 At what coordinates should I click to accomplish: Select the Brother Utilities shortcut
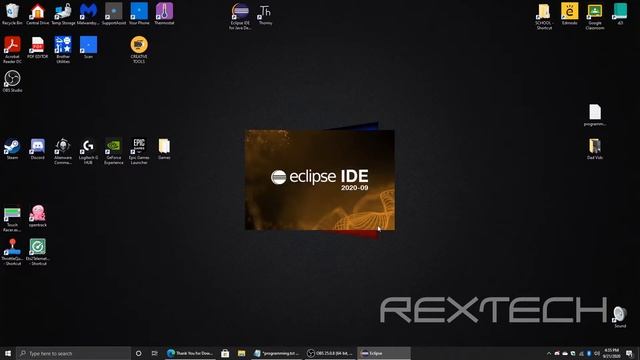pyautogui.click(x=63, y=50)
